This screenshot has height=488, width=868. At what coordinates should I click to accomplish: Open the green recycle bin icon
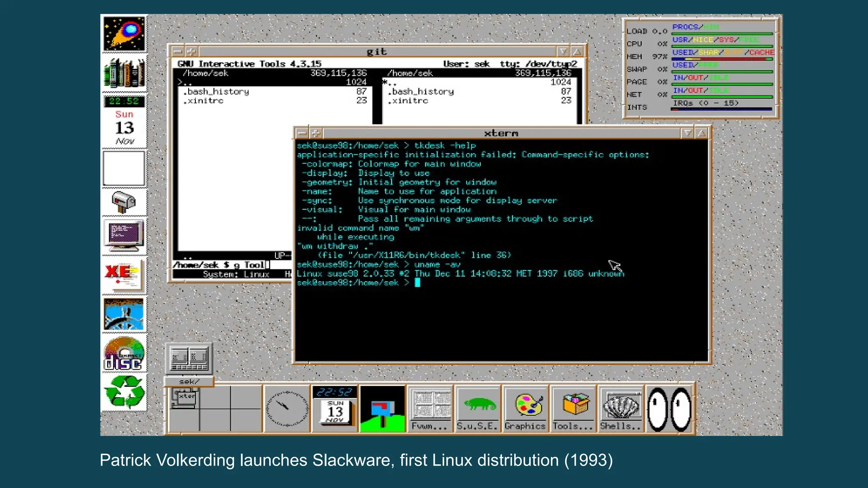tap(124, 392)
